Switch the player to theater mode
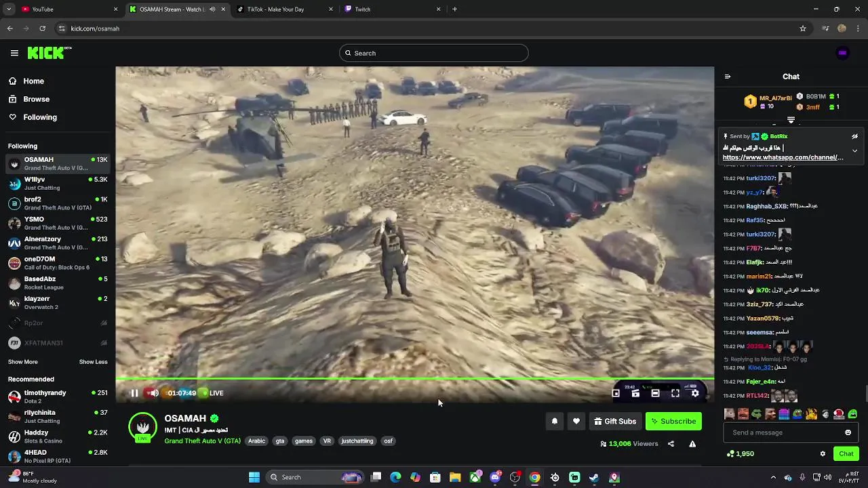The width and height of the screenshot is (868, 488). 655,393
